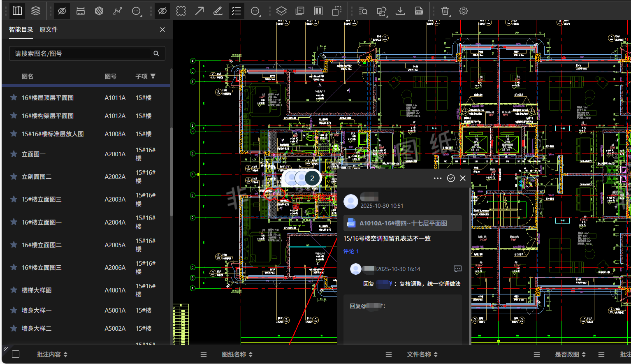
Task: Click the 评论 1 comments link
Action: tap(351, 251)
